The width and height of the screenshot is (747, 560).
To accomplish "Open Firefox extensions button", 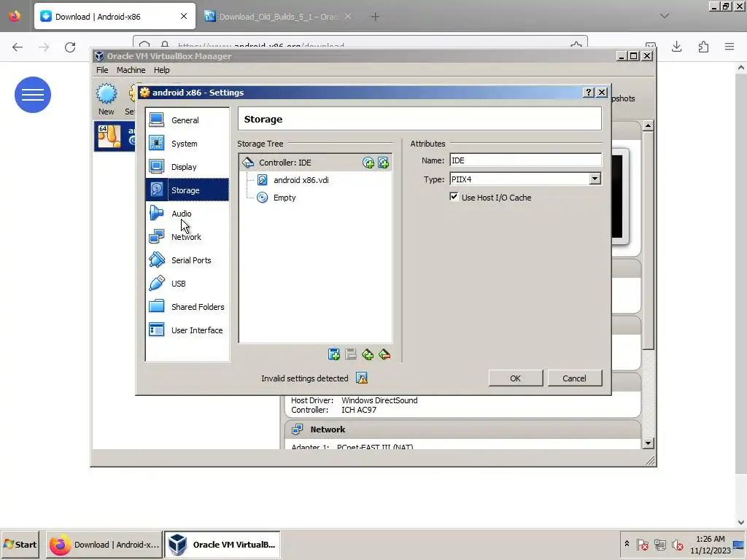I will click(703, 47).
